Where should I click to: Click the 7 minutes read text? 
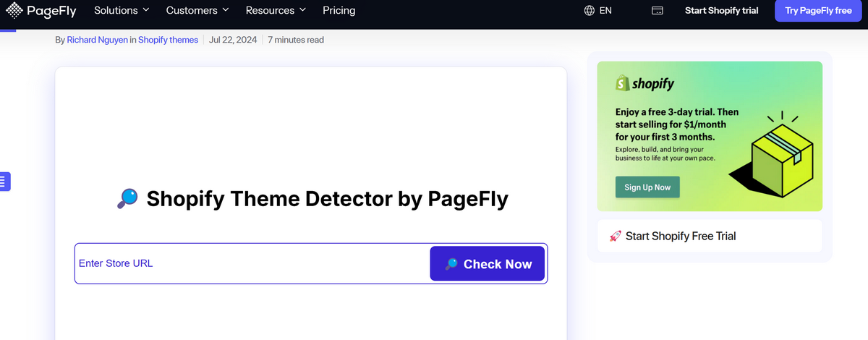pyautogui.click(x=296, y=40)
